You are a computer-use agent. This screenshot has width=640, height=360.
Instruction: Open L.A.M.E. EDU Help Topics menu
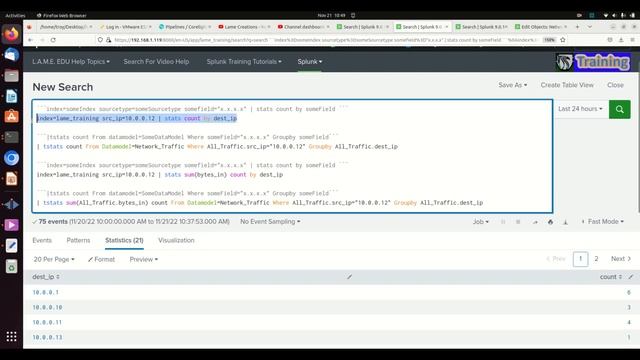tap(71, 62)
